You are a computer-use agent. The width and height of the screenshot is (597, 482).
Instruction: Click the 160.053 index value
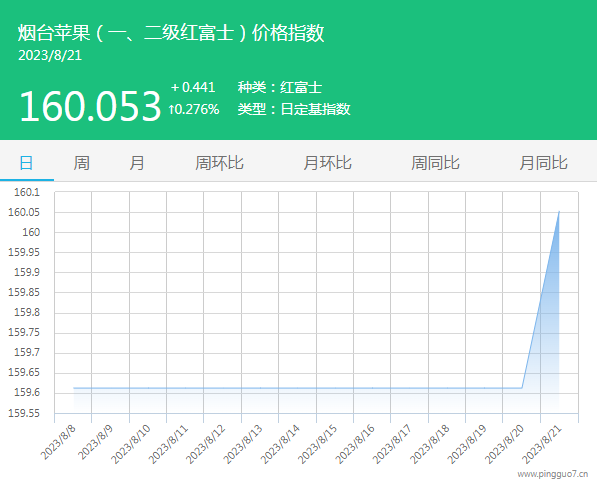point(90,106)
